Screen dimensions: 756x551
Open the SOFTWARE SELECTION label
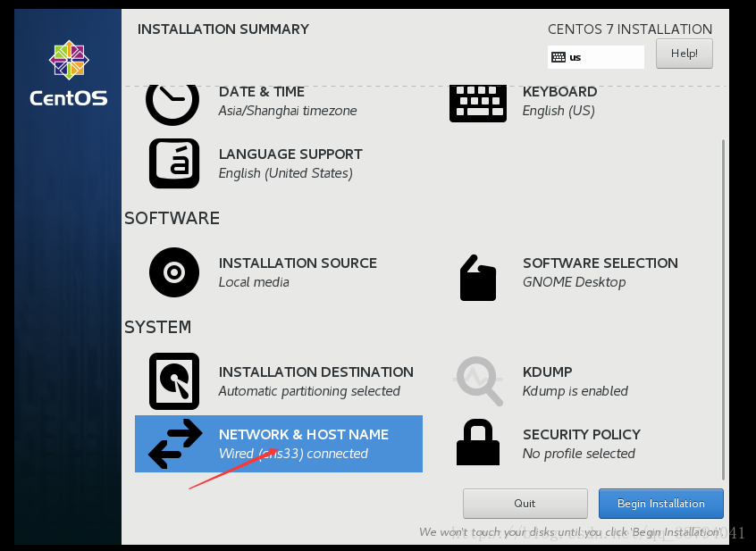[x=601, y=263]
